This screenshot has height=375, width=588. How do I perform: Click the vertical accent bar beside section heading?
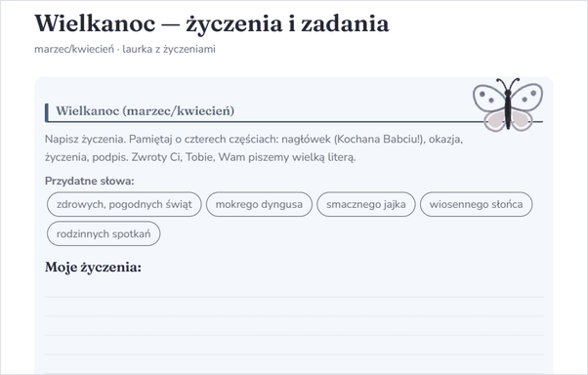[47, 113]
